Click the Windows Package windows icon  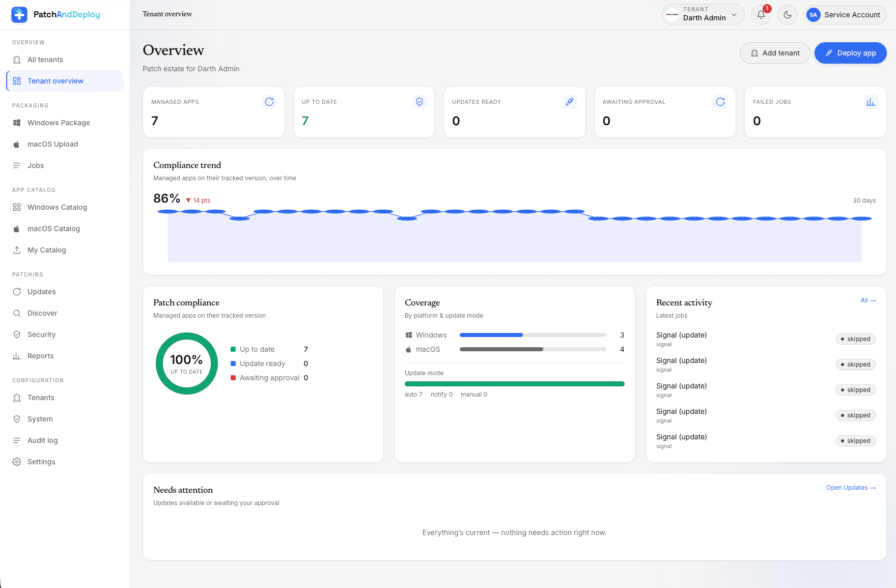coord(17,123)
